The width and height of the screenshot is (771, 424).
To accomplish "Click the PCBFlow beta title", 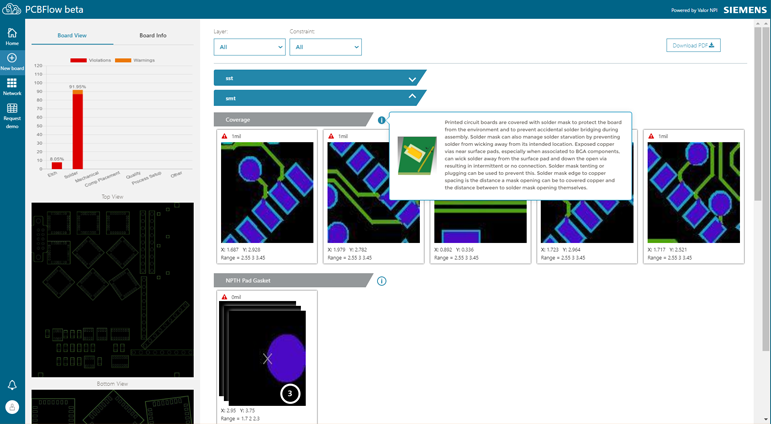I will 54,9.
